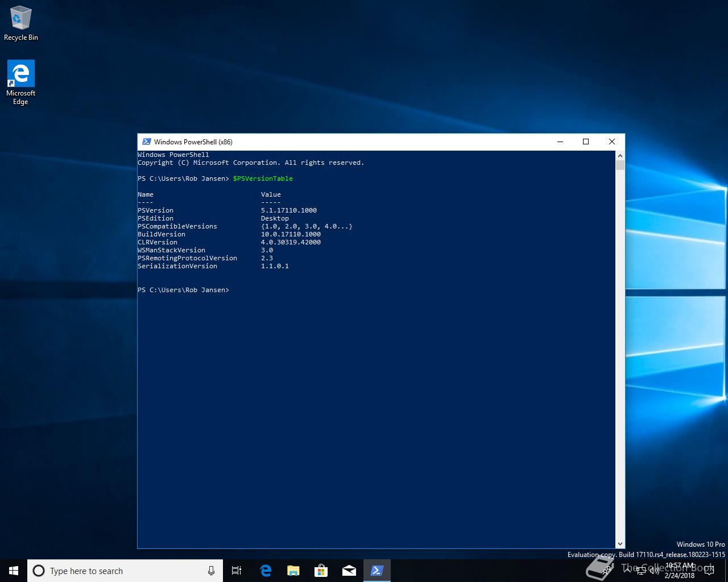Screen dimensions: 728x582
Task: Click the PowerShell taskbar button
Action: point(377,571)
